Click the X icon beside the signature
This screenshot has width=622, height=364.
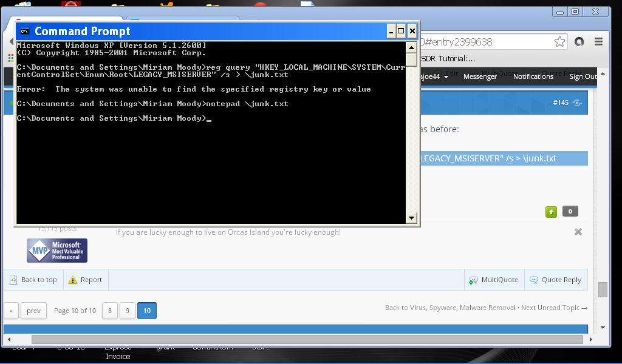click(578, 232)
